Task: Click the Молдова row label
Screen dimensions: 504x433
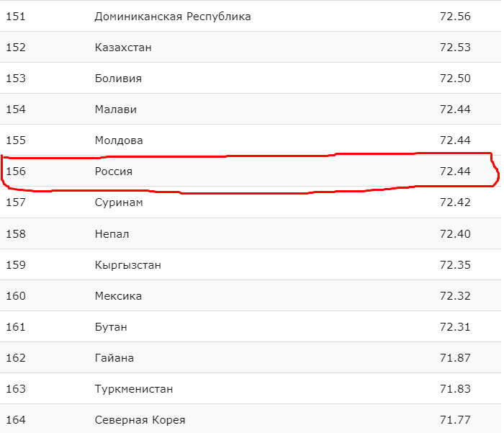Action: point(119,140)
